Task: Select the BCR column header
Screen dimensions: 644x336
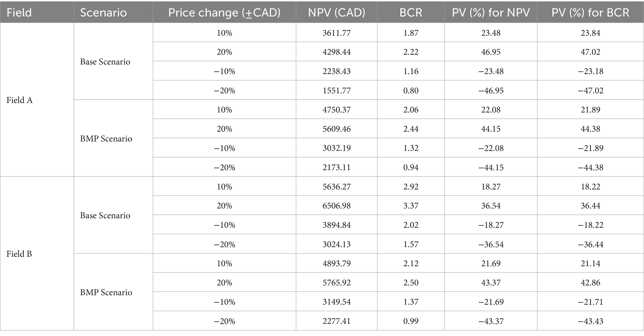Action: [x=411, y=12]
